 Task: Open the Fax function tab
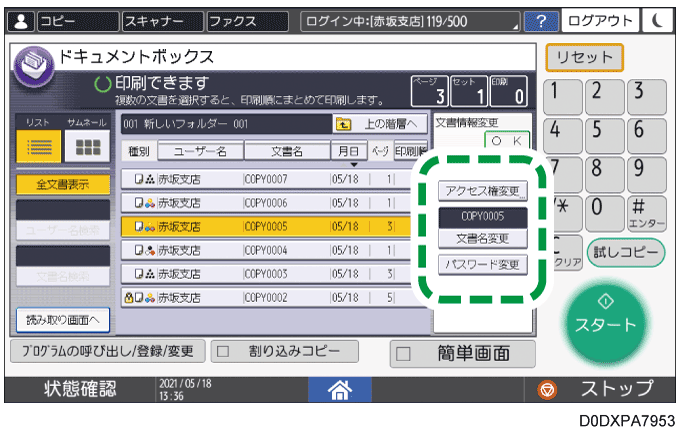[x=247, y=21]
